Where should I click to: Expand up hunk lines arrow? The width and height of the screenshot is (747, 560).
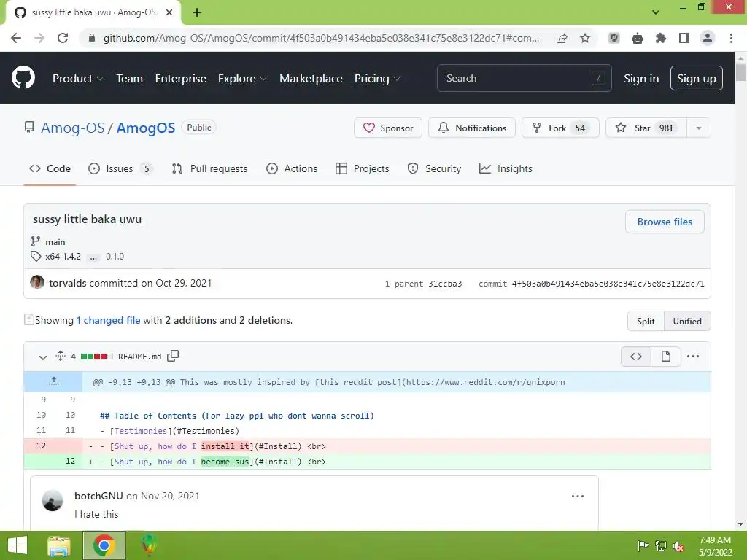click(x=53, y=381)
